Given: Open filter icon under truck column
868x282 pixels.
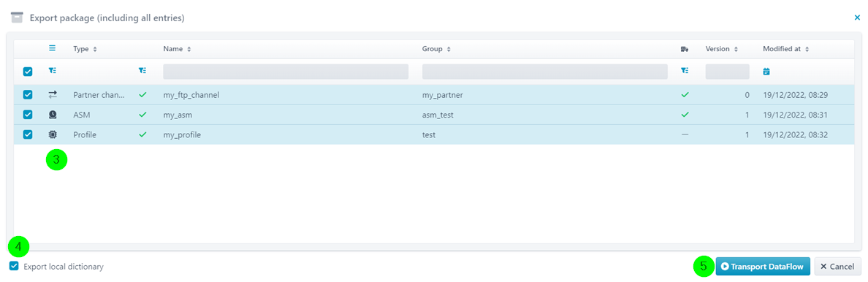Looking at the screenshot, I should click(x=685, y=71).
